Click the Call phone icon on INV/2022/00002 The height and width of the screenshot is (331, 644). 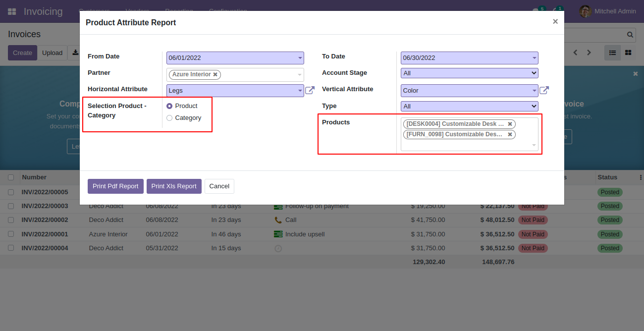(x=278, y=220)
